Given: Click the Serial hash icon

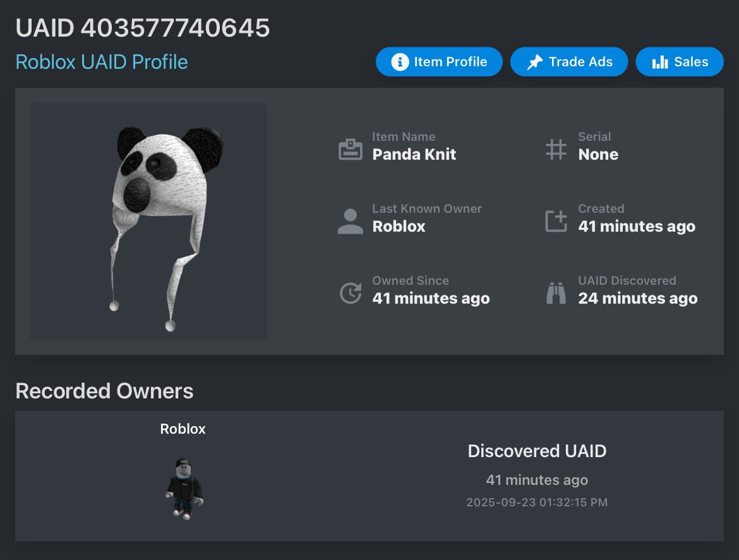Looking at the screenshot, I should click(556, 149).
